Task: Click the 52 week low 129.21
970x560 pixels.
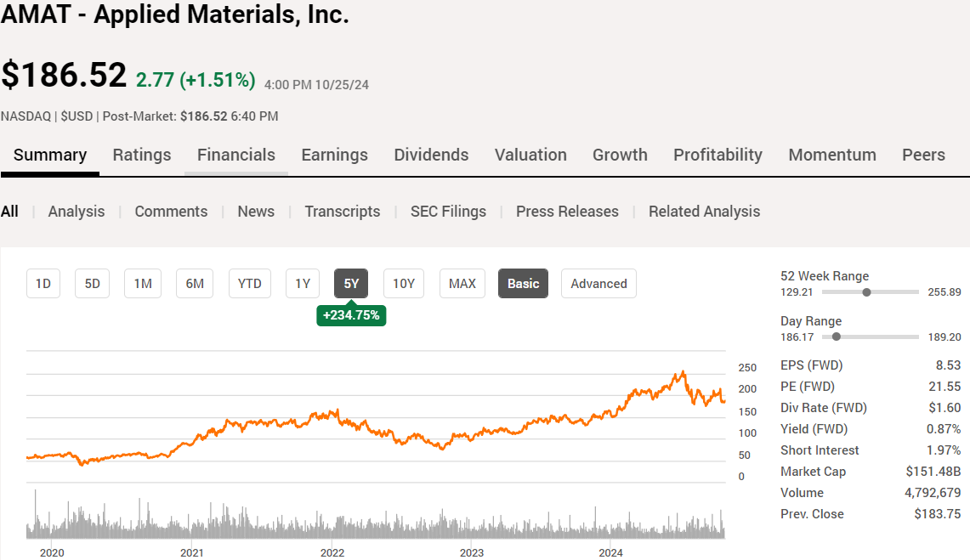Action: 797,292
